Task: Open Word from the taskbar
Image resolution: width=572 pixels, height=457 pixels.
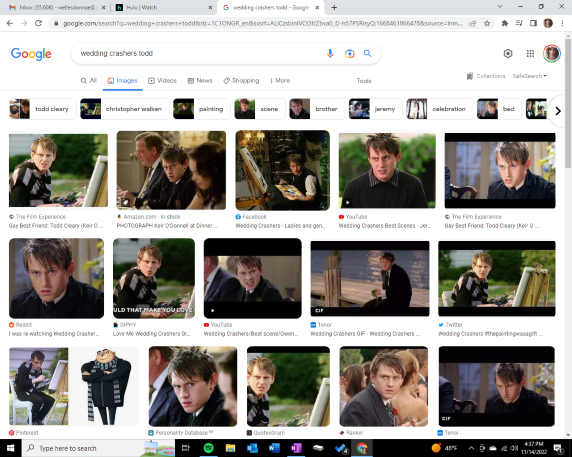Action: (274, 448)
